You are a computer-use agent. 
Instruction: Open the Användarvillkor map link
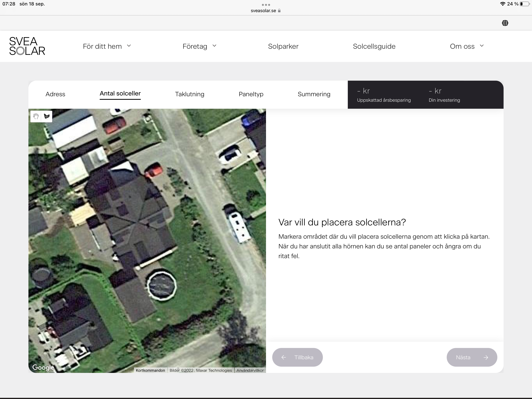(x=250, y=370)
